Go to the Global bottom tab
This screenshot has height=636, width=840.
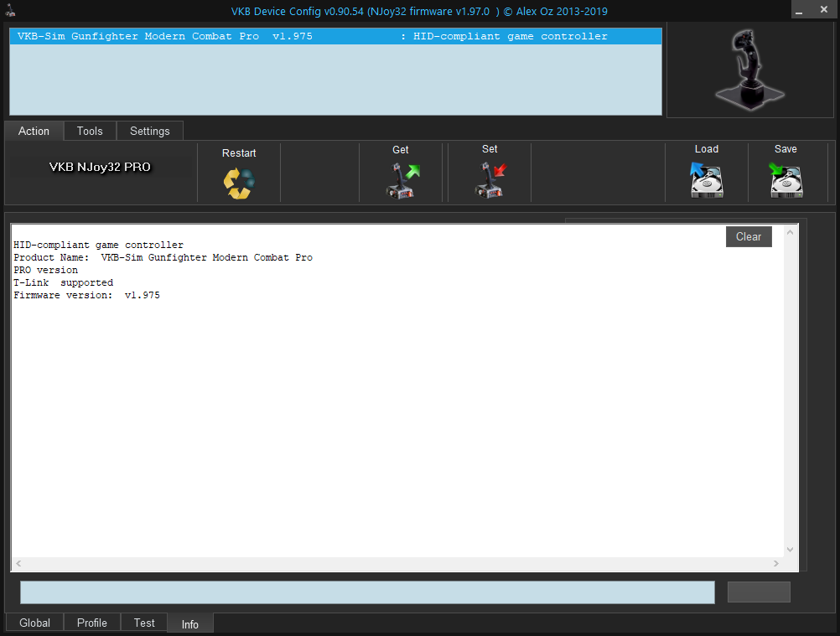(x=35, y=623)
